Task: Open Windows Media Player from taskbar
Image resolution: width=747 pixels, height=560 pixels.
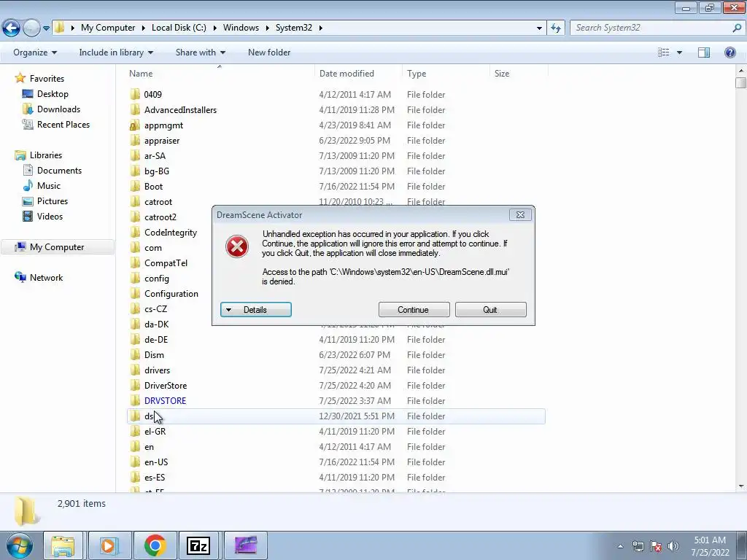Action: pyautogui.click(x=109, y=545)
